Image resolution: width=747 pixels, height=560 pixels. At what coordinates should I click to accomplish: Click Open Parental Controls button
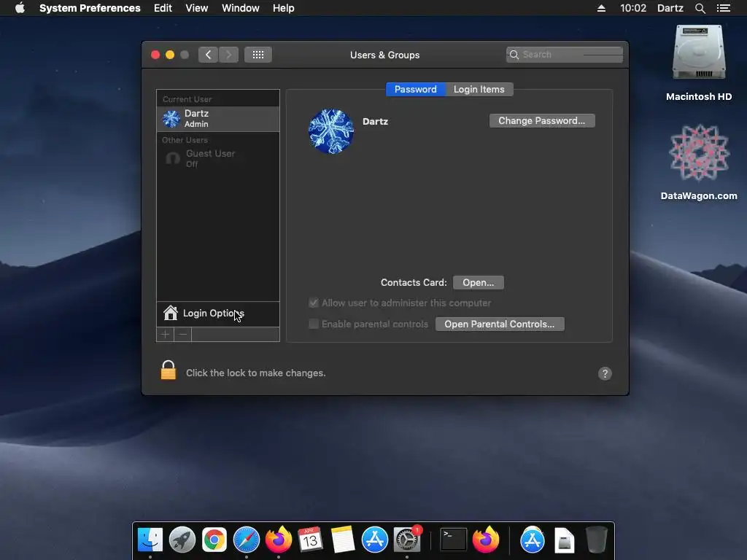pos(500,324)
